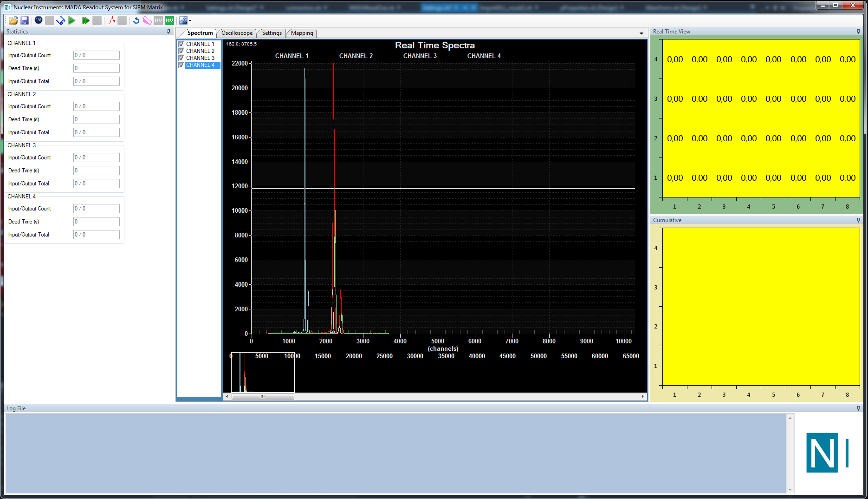The width and height of the screenshot is (868, 499).
Task: Click CHANNEL 2 Input/Output Count field
Action: 96,106
